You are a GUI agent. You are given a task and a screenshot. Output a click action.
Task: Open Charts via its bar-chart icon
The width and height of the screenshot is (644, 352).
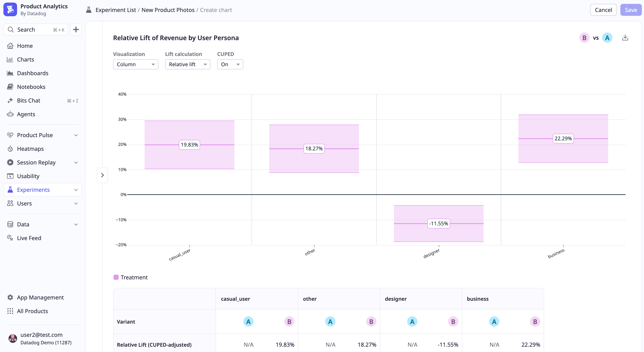[x=10, y=60]
